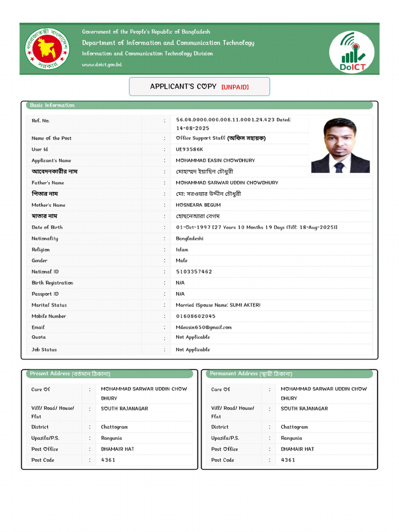Select the Permanent Address section header
The image size is (399, 532).
pos(289,374)
